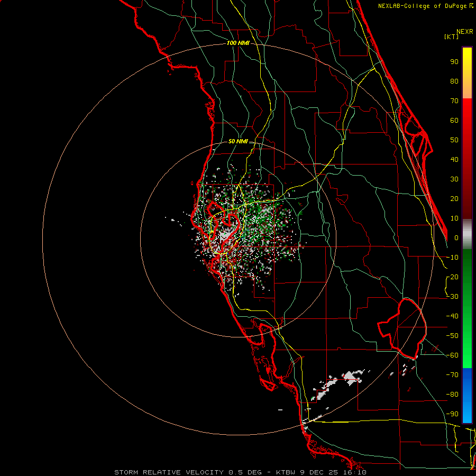Click the -30 scale value
476x476 pixels.
pos(452,297)
